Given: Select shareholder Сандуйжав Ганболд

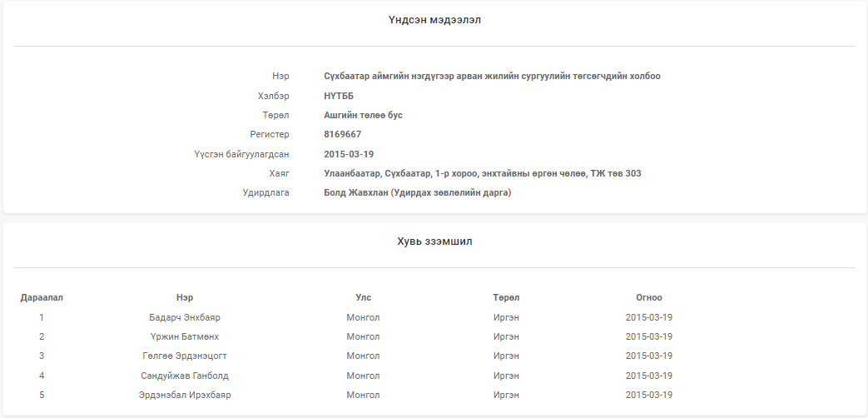Looking at the screenshot, I should pyautogui.click(x=185, y=376).
